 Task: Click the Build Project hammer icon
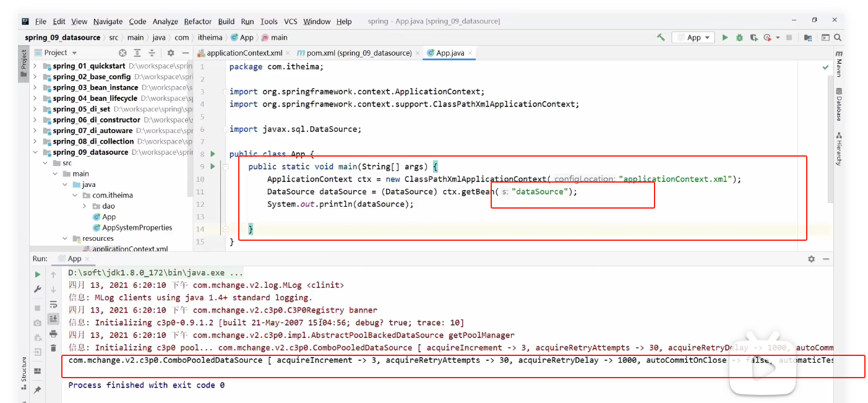(x=661, y=37)
